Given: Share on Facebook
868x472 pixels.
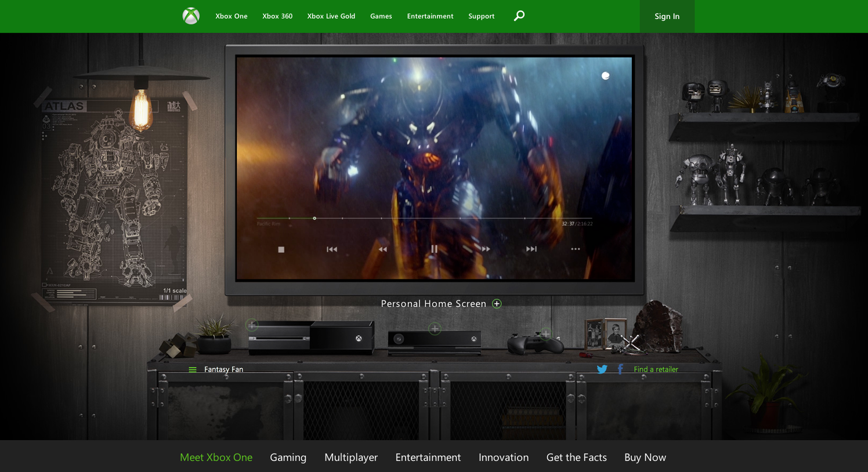Looking at the screenshot, I should click(x=620, y=369).
